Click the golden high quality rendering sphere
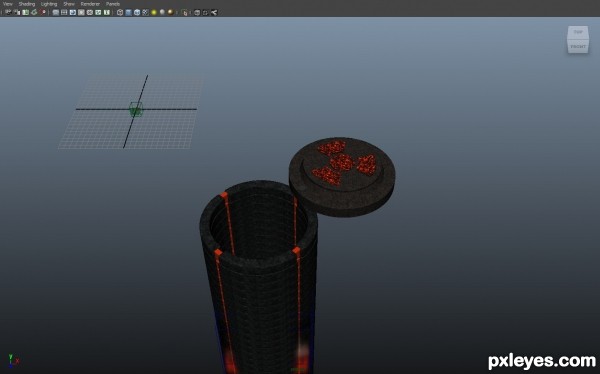Image resolution: width=600 pixels, height=374 pixels. (170, 12)
